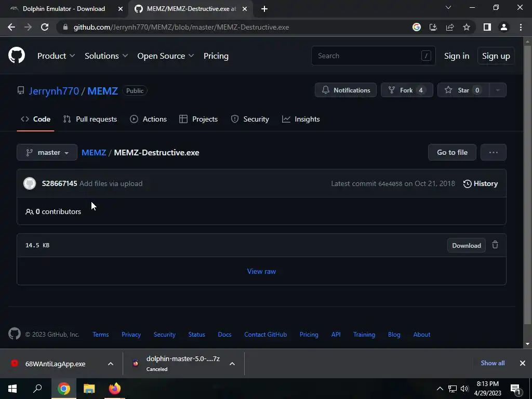
Task: Click Firefox icon in taskbar
Action: point(115,389)
